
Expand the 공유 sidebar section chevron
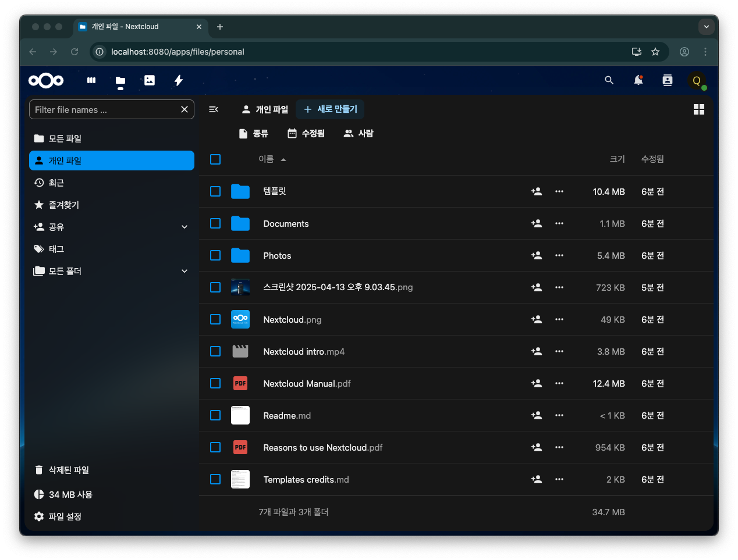tap(185, 227)
